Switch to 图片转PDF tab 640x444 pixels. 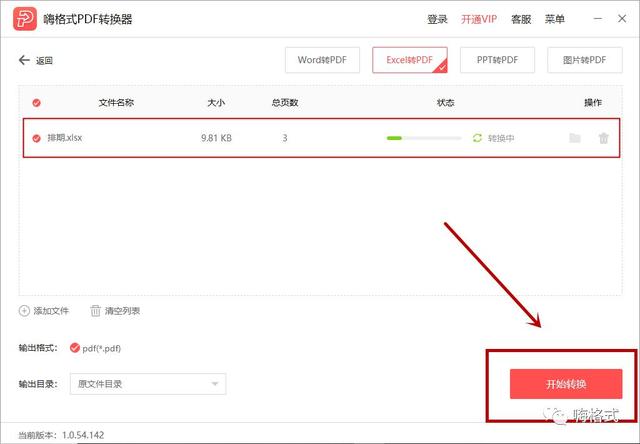(584, 60)
